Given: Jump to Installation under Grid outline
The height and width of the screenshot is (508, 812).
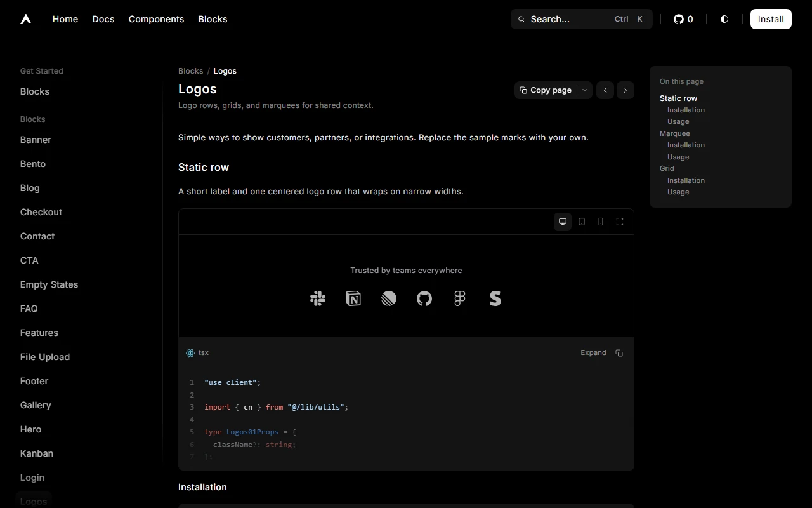Looking at the screenshot, I should pyautogui.click(x=686, y=180).
